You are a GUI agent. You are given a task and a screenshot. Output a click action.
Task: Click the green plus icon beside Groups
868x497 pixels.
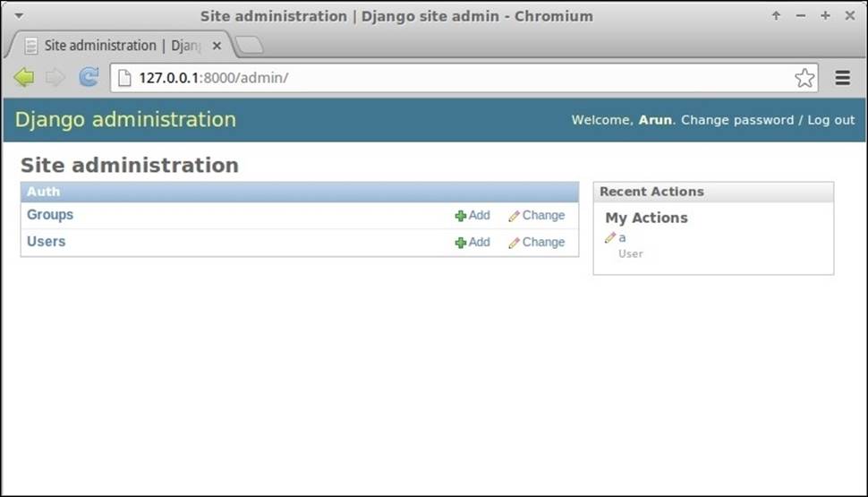(x=460, y=216)
